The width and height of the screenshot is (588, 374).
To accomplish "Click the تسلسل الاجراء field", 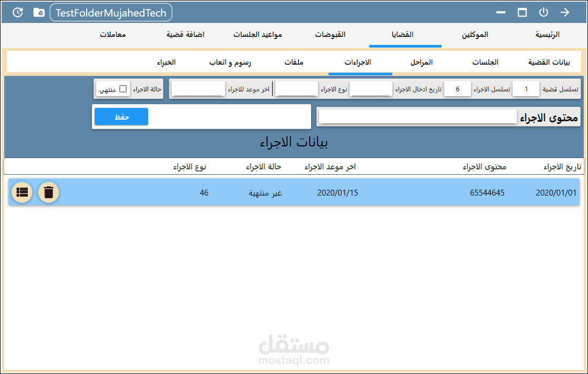I will [x=457, y=89].
